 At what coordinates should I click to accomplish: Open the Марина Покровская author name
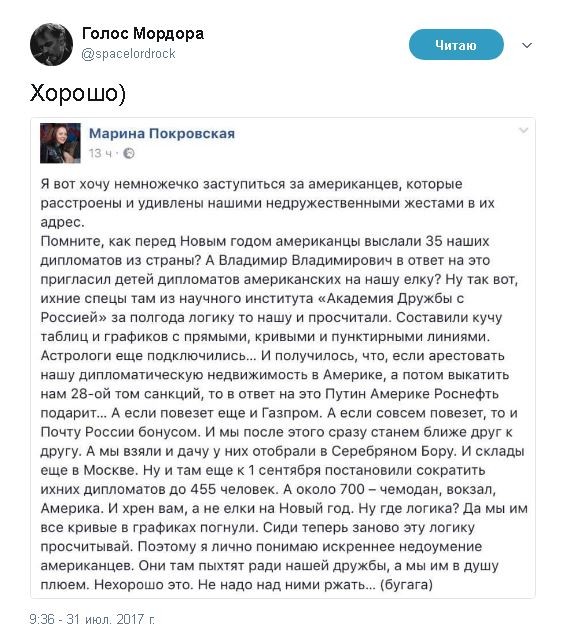pyautogui.click(x=162, y=133)
